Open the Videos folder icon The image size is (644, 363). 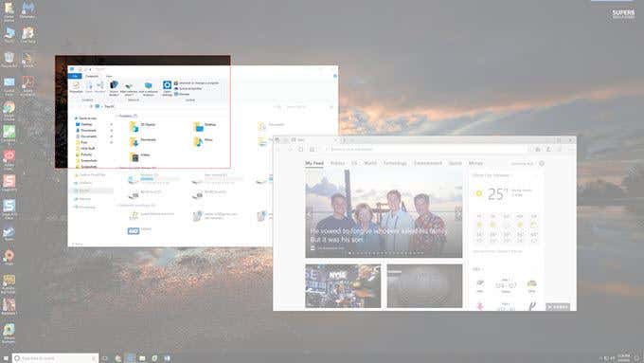(134, 157)
